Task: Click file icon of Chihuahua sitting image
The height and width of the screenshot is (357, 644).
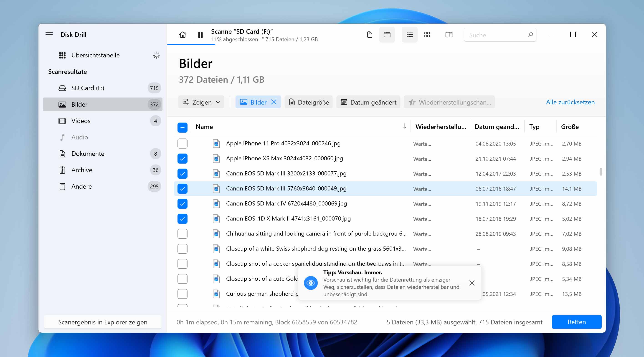Action: (x=216, y=234)
